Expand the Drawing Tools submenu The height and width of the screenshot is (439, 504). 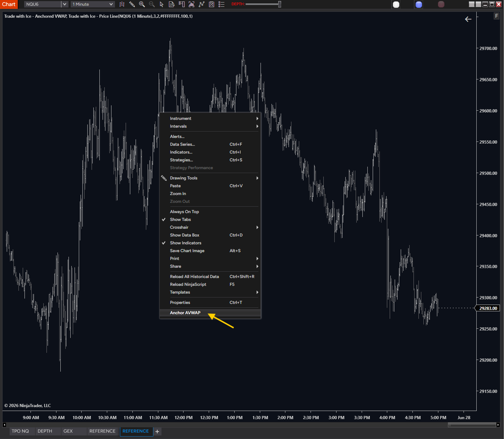210,178
